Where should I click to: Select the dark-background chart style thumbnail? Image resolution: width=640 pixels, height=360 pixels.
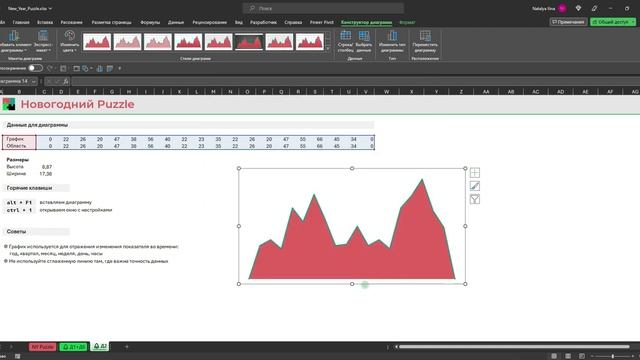[249, 42]
